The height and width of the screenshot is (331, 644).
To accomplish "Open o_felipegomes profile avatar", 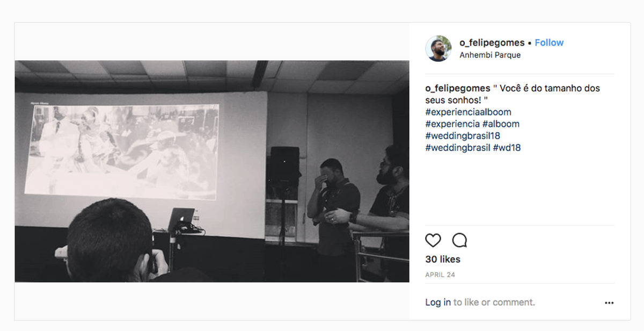I will pyautogui.click(x=438, y=48).
